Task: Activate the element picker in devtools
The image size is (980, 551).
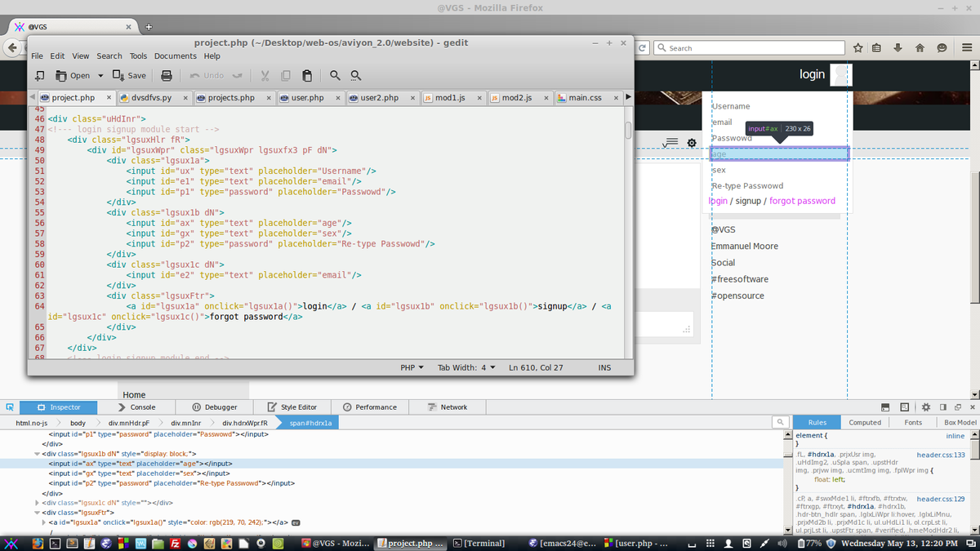Action: pyautogui.click(x=8, y=407)
